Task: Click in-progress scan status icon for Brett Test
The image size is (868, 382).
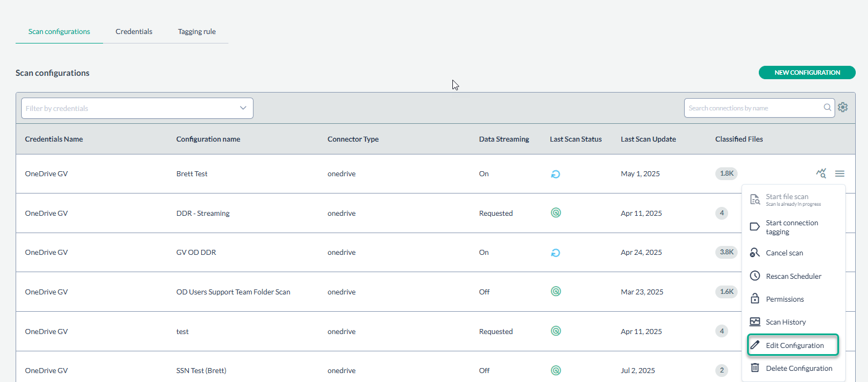Action: [x=555, y=174]
